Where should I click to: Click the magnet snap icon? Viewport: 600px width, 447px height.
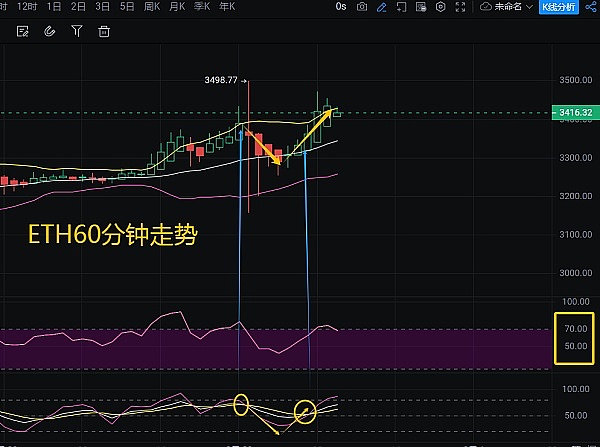pos(50,31)
